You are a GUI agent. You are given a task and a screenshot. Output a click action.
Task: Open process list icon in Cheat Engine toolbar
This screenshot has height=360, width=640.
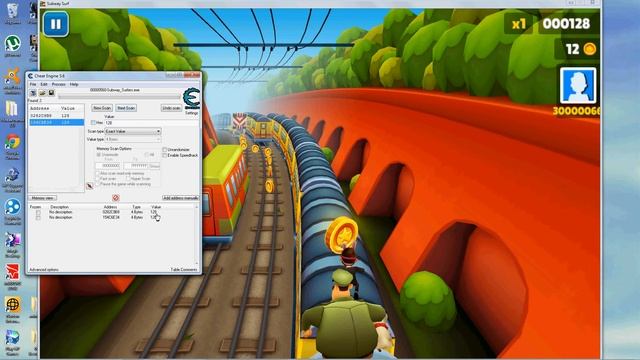tap(33, 93)
